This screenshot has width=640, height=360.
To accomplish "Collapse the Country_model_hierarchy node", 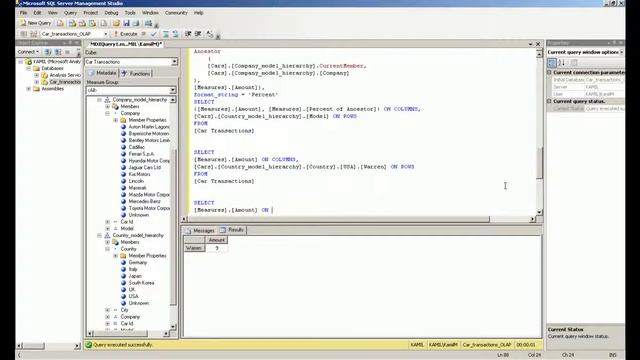I will [x=99, y=236].
